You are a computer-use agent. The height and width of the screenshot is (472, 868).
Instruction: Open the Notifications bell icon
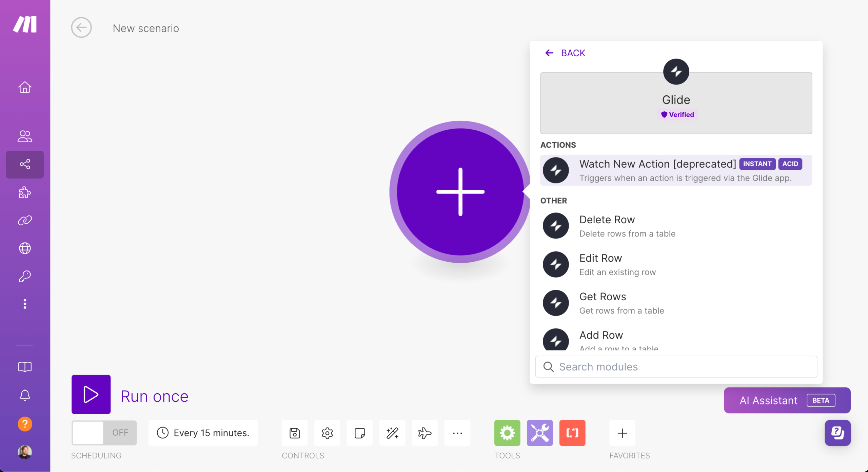point(25,395)
